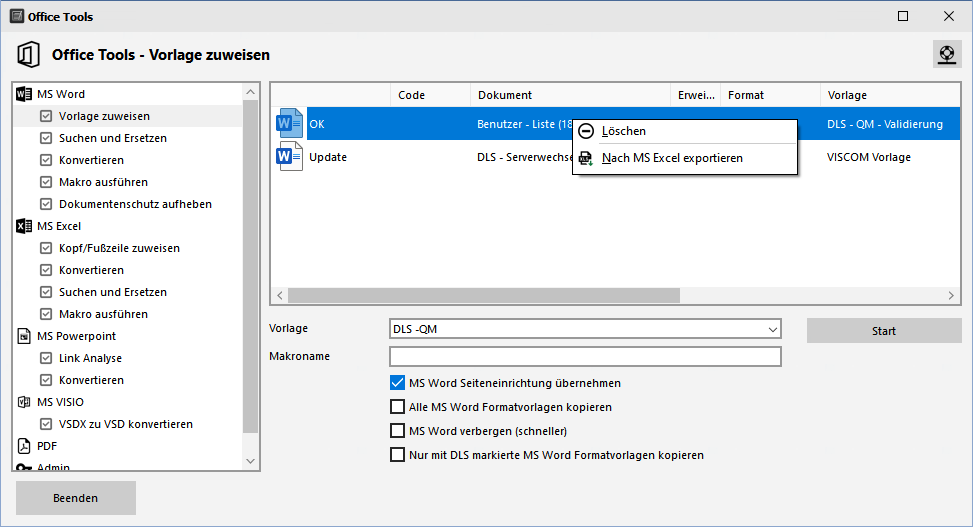Click the table's horizontal scrollbar left arrow
973x527 pixels.
tap(280, 295)
